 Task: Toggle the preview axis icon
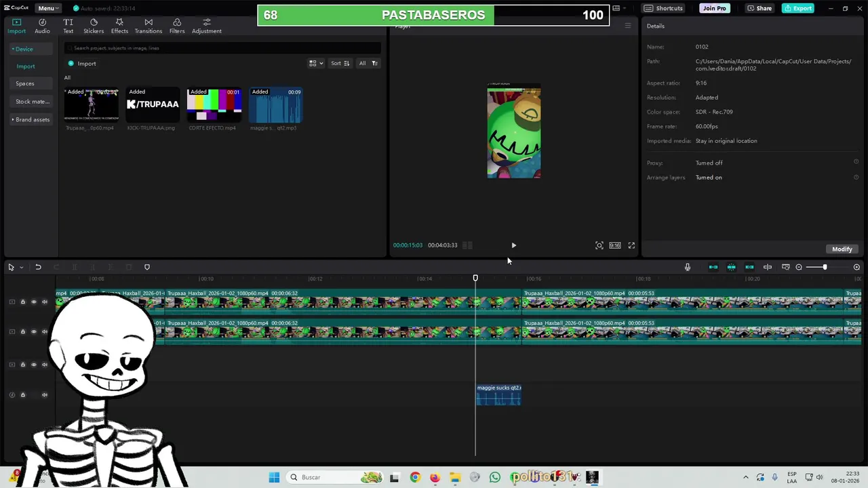[768, 267]
